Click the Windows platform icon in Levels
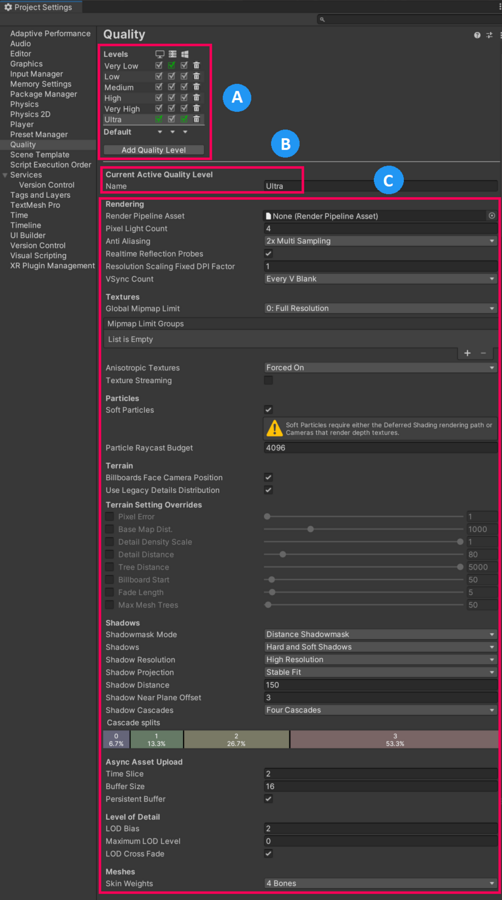Image resolution: width=502 pixels, height=900 pixels. pyautogui.click(x=185, y=54)
